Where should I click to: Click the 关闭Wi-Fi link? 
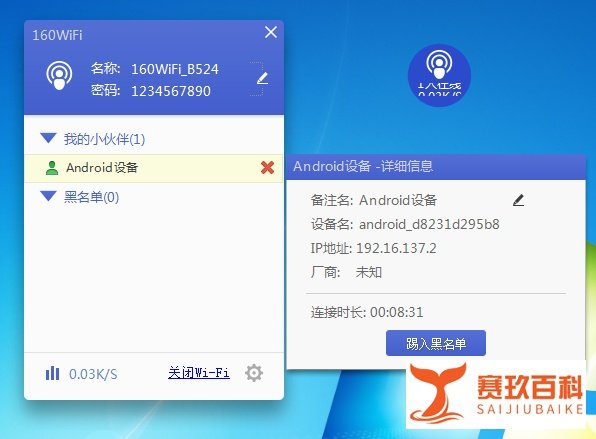pos(199,373)
